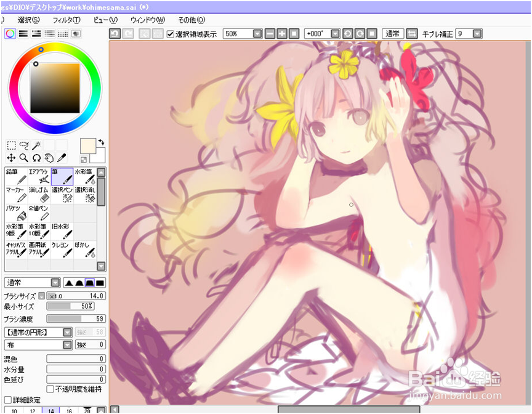Image resolution: width=532 pixels, height=414 pixels.
Task: Open the ブラシサイズ multiplier dropdown
Action: tap(41, 296)
